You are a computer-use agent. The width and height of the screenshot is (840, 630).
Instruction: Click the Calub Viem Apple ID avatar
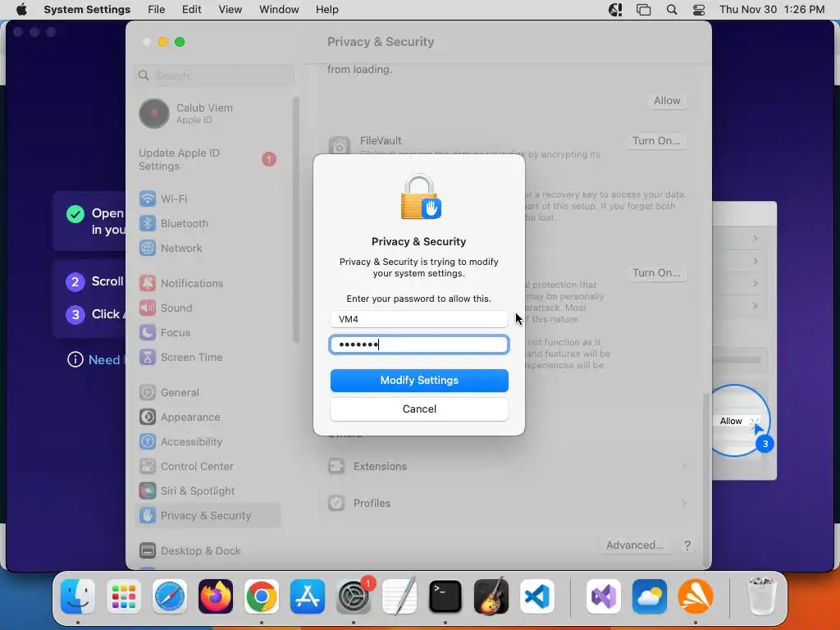pos(154,113)
